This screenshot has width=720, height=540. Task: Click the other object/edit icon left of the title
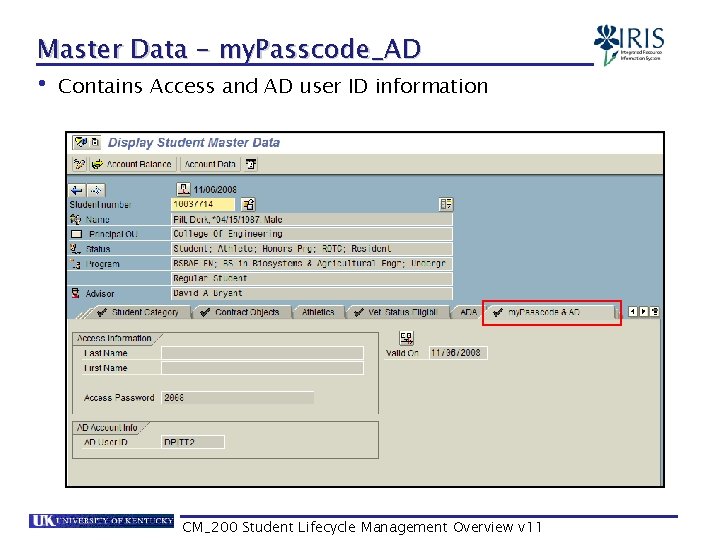[x=81, y=142]
